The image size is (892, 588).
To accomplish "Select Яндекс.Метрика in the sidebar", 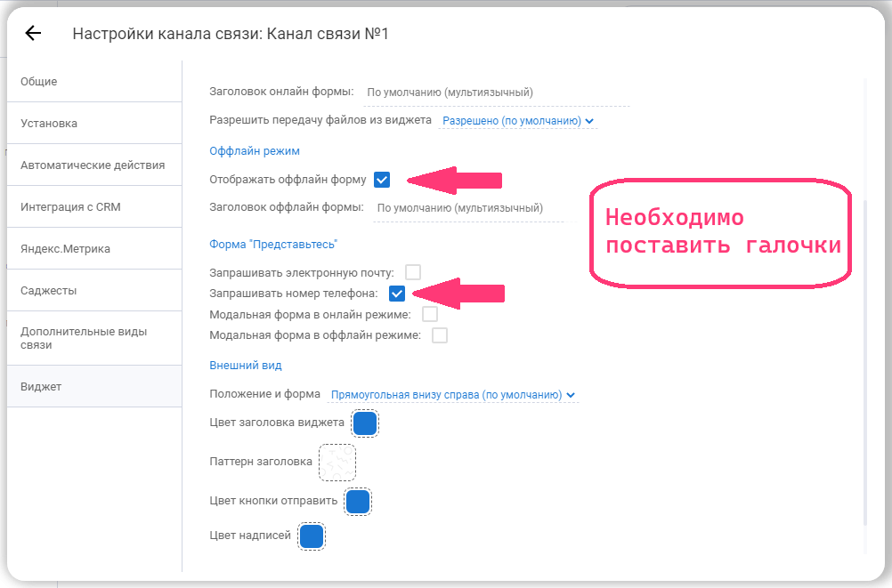I will pyautogui.click(x=65, y=249).
